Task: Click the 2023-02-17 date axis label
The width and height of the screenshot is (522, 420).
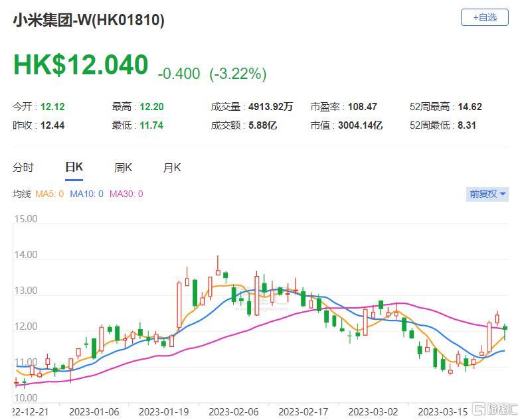Action: (304, 412)
